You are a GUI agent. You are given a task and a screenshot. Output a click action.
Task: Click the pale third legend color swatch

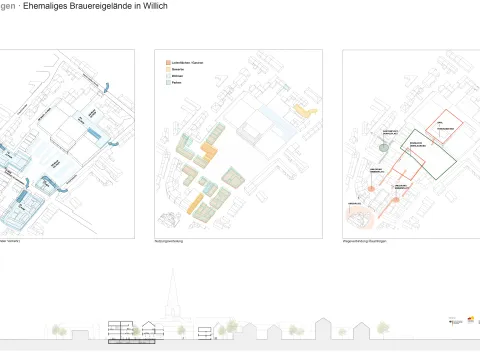(168, 76)
